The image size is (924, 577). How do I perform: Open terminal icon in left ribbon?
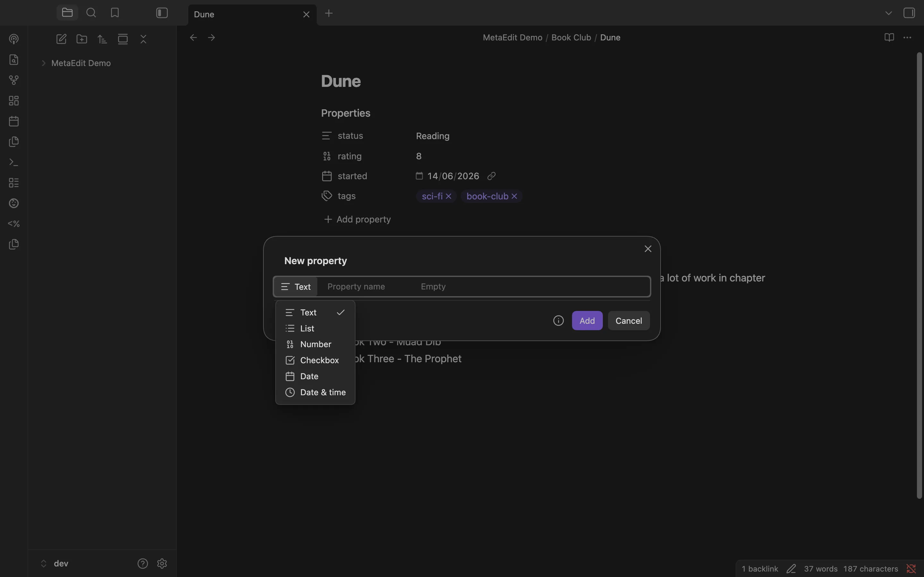point(14,162)
